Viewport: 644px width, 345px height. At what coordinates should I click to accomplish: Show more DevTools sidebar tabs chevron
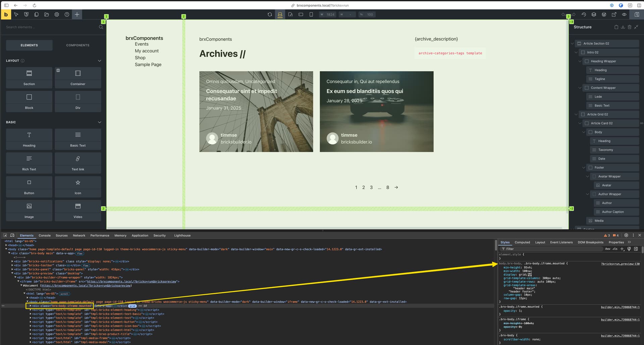coord(629,242)
